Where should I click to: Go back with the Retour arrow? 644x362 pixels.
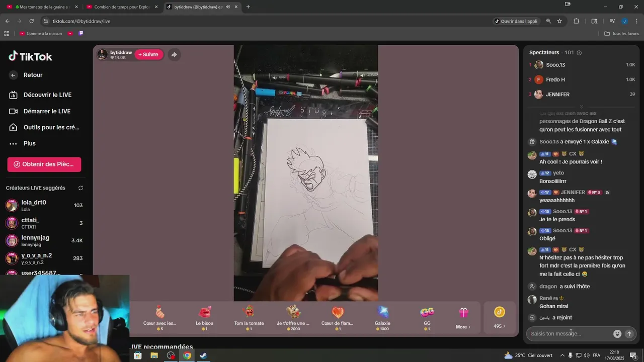coord(14,75)
